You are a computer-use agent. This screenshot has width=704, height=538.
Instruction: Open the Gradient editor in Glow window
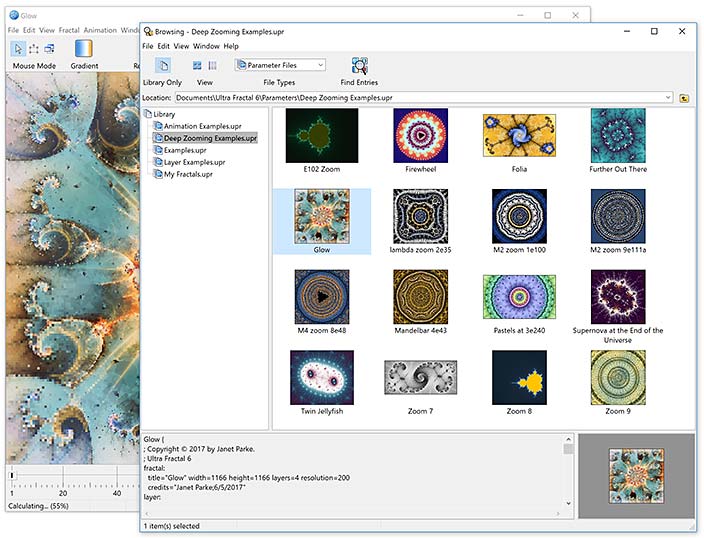click(84, 49)
